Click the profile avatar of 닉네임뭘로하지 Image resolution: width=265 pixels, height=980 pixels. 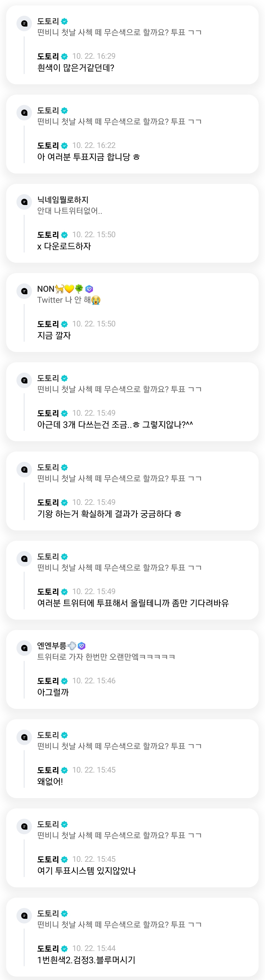click(x=24, y=202)
